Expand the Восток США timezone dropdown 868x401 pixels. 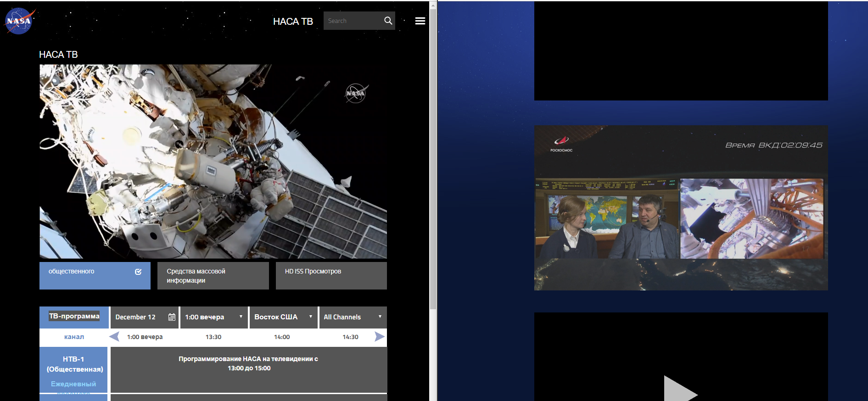click(x=283, y=317)
